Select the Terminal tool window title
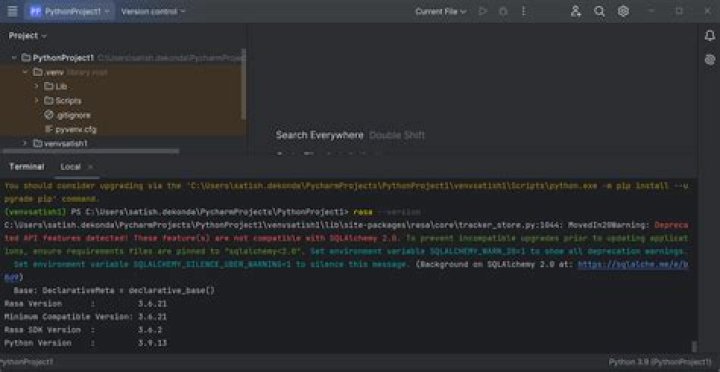 point(27,167)
